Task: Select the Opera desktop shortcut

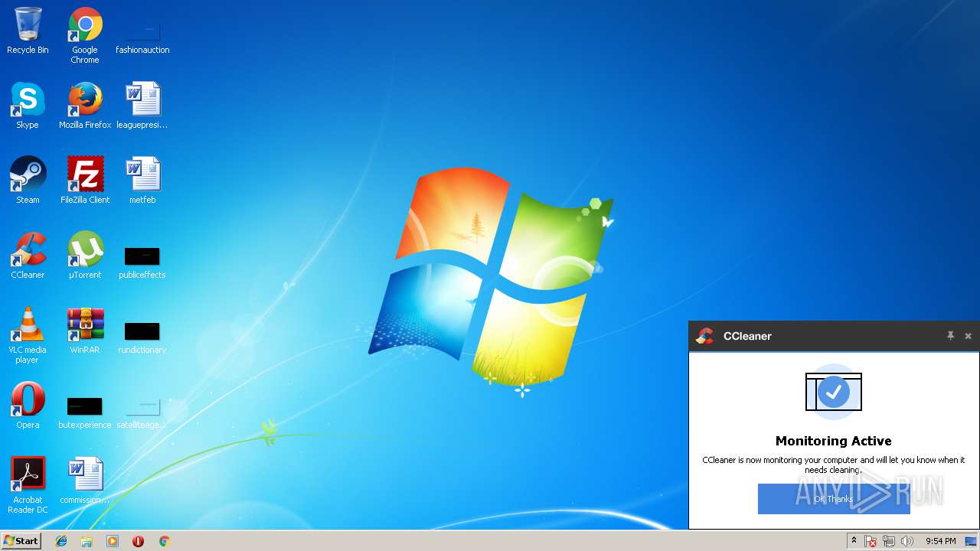Action: 28,406
